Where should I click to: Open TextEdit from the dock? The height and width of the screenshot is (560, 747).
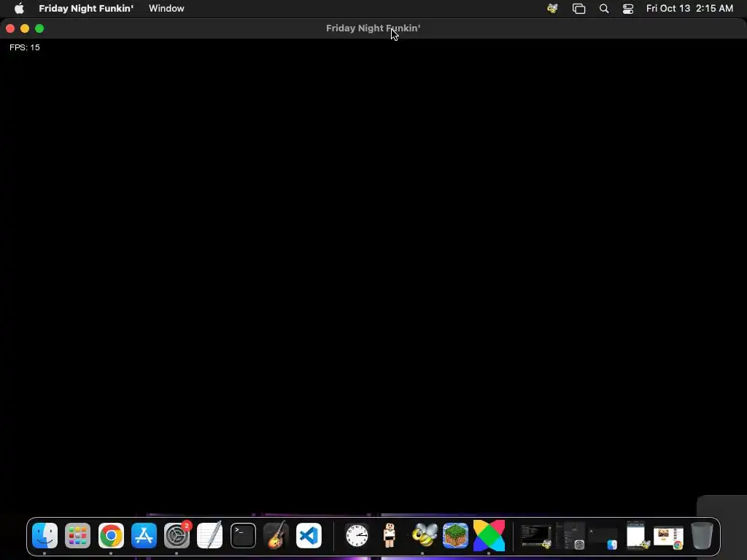point(209,535)
